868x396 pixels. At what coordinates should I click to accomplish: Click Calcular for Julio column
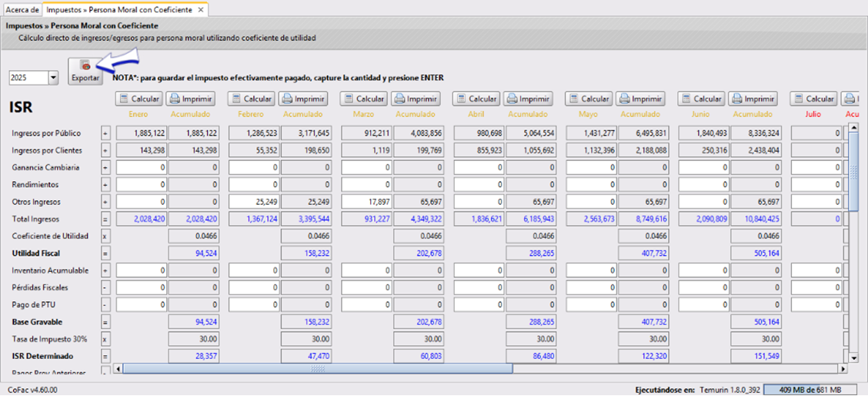coord(813,99)
